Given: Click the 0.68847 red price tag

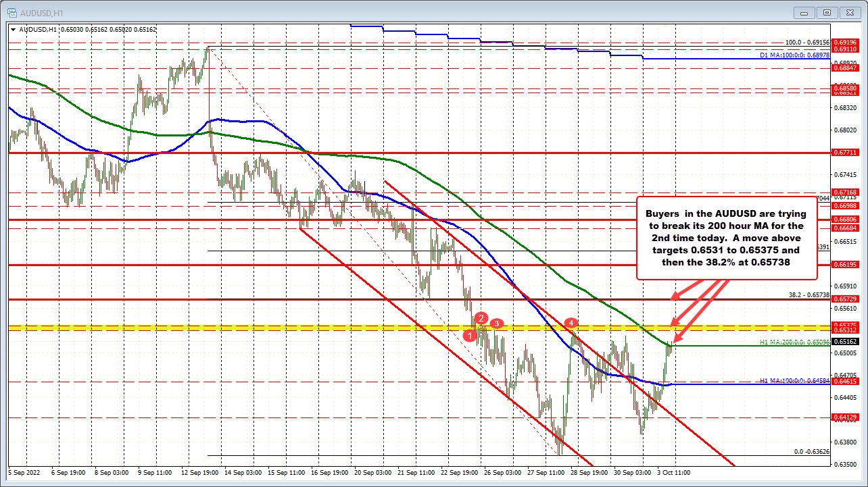Looking at the screenshot, I should click(846, 68).
